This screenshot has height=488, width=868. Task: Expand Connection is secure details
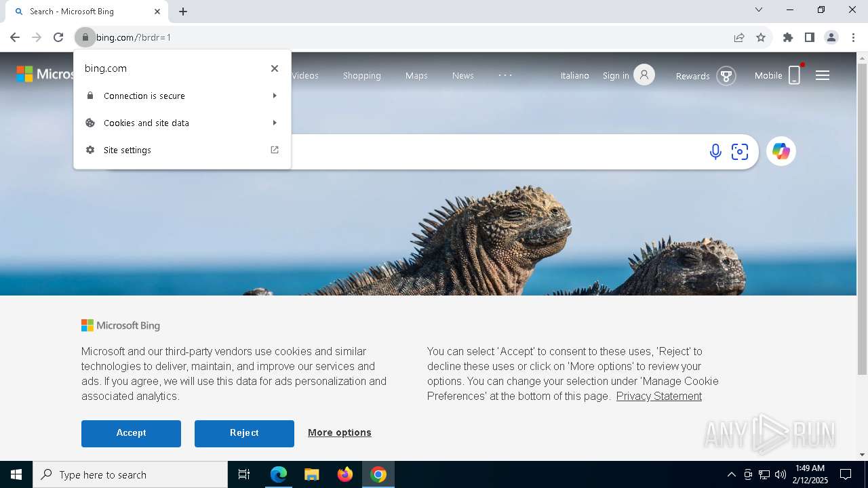(x=182, y=96)
